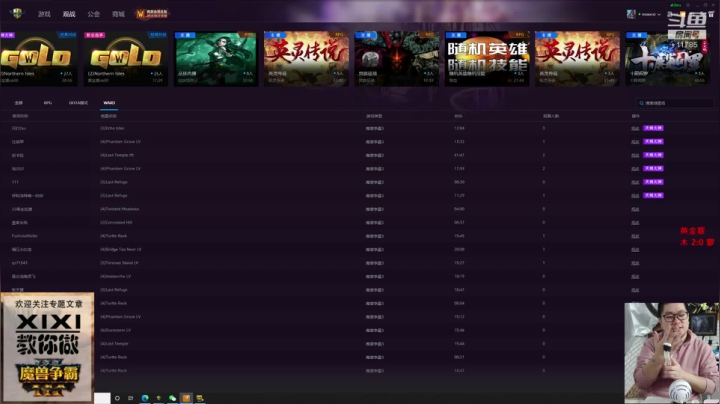Click the purple badge in the Lost Temple tft row
The image size is (720, 404).
(653, 155)
